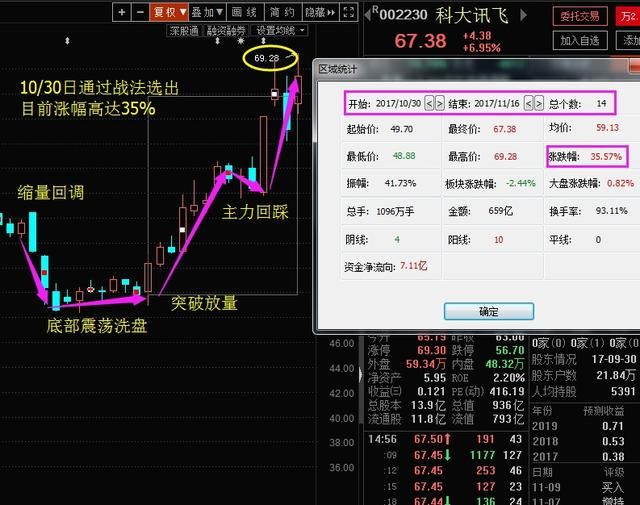640x505 pixels.
Task: Expand the 设置均线 dropdown
Action: click(280, 31)
